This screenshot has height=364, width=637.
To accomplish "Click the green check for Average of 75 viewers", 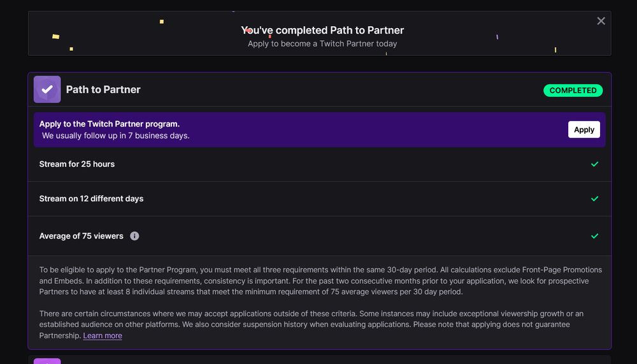I will point(594,235).
